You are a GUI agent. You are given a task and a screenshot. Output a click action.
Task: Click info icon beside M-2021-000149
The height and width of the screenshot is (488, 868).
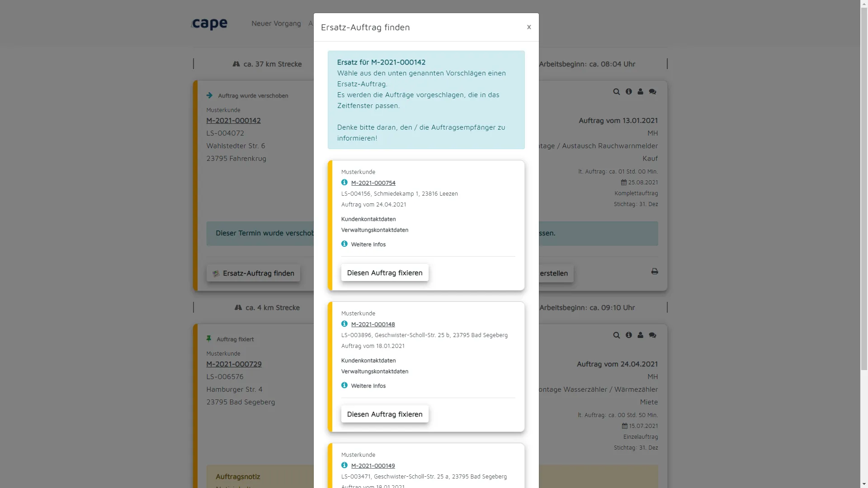point(344,465)
